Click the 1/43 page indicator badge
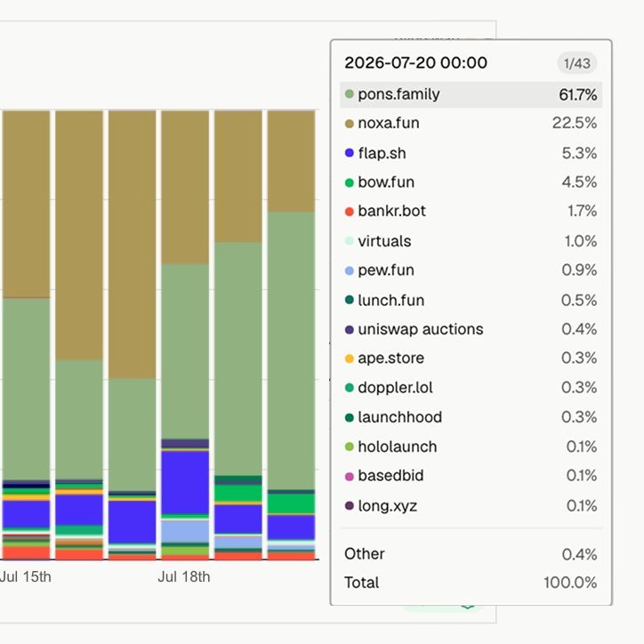 (576, 63)
